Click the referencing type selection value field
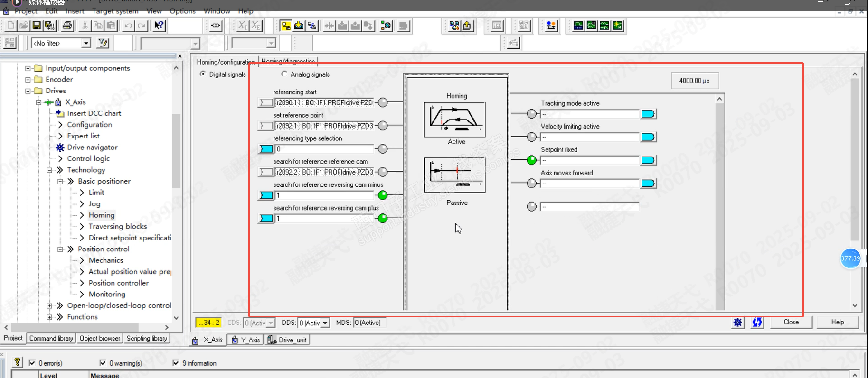868x378 pixels. click(x=325, y=149)
